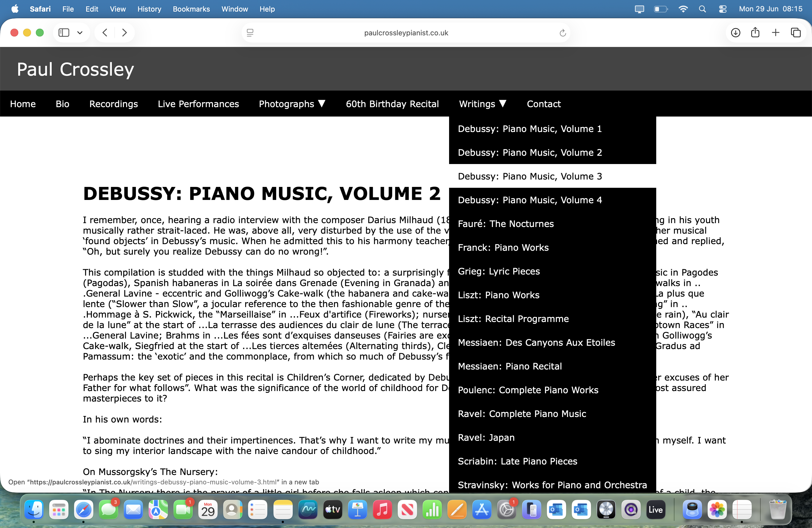Select Debussy: Piano Music, Volume 2

click(552, 152)
